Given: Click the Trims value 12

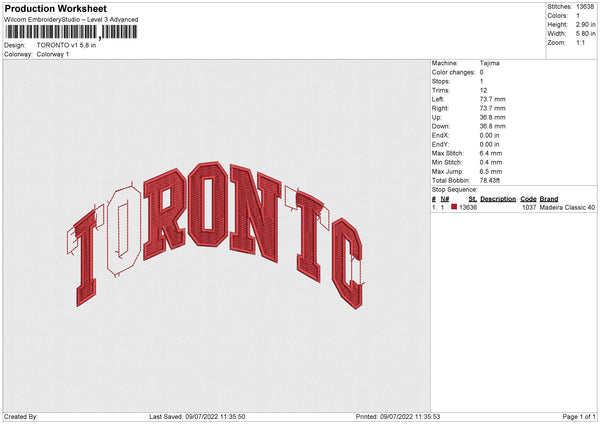Looking at the screenshot, I should [x=483, y=90].
